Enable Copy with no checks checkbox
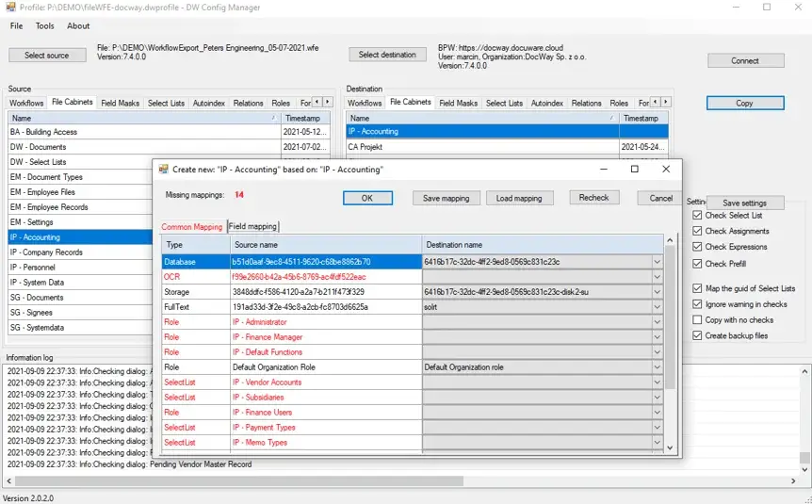 (x=697, y=319)
